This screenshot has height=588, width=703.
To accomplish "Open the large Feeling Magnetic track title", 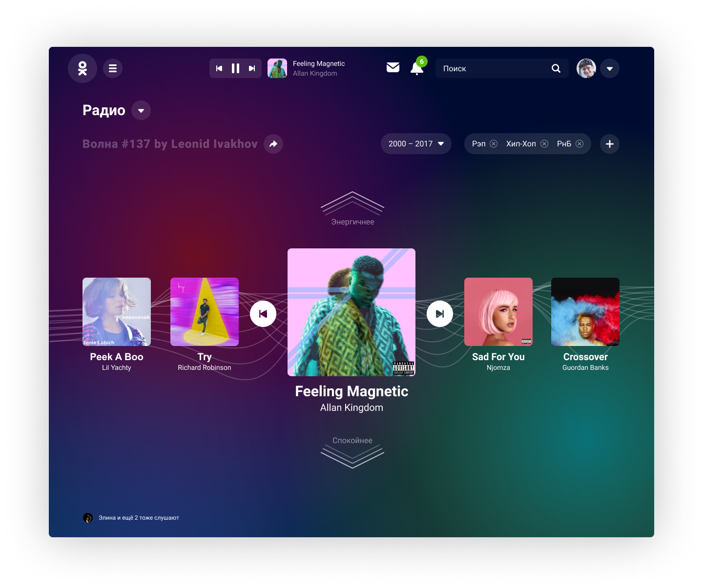I will [351, 391].
